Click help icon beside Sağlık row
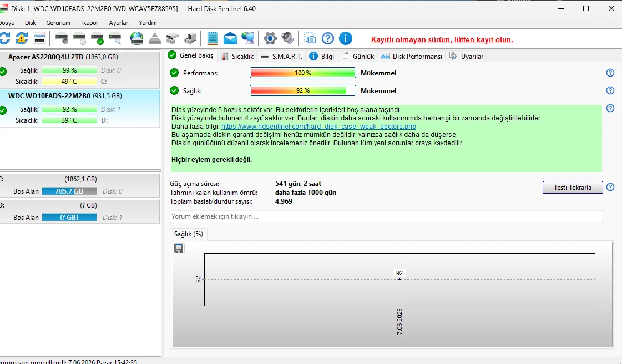 (x=610, y=91)
